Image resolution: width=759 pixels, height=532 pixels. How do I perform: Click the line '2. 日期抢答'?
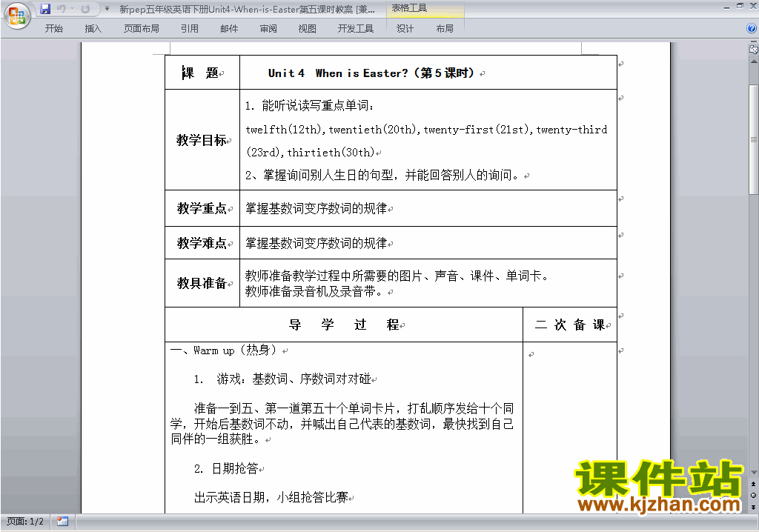226,468
